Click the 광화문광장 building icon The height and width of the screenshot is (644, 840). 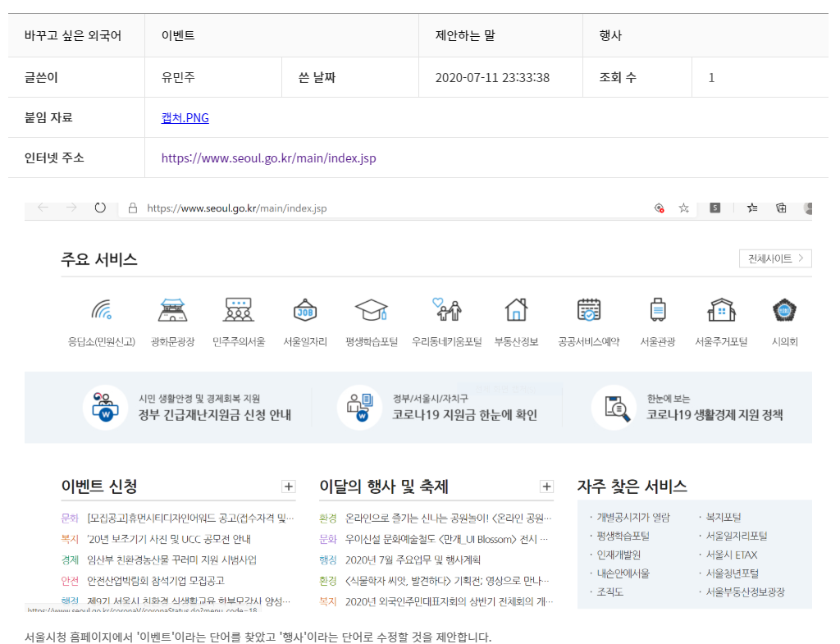173,311
